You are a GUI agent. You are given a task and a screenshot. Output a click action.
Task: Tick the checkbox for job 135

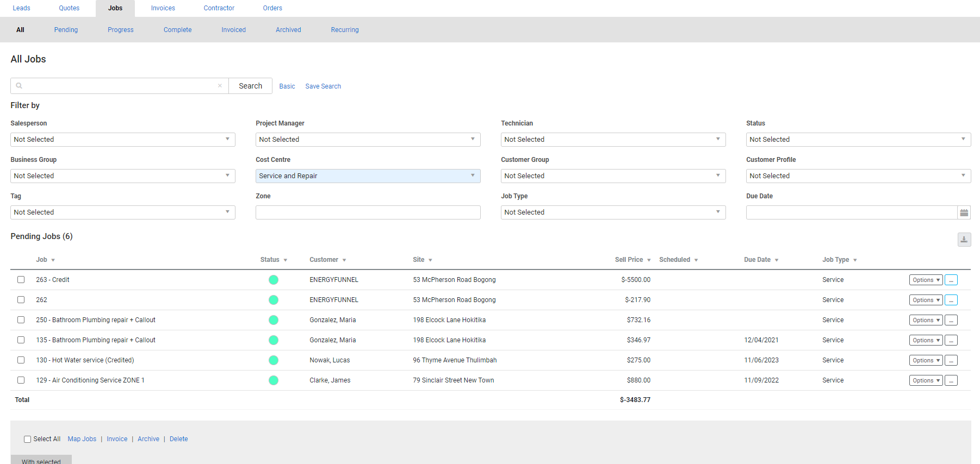coord(21,340)
